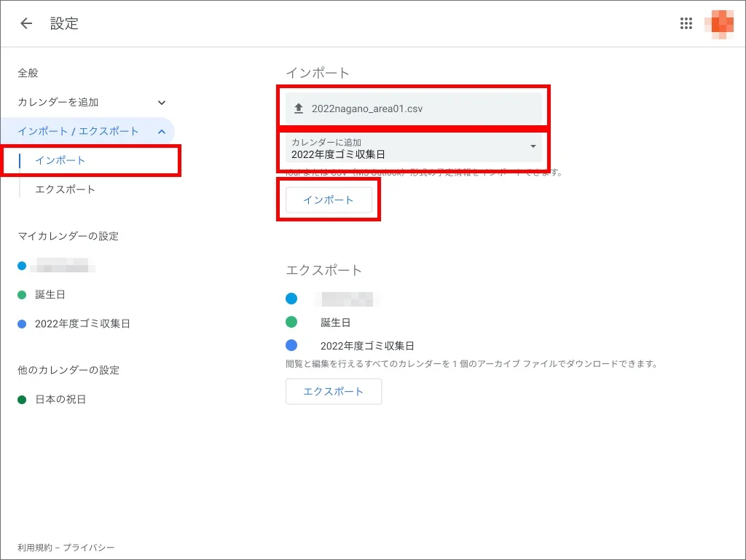Select インポート in the left sidebar
Image resolution: width=746 pixels, height=560 pixels.
click(60, 160)
